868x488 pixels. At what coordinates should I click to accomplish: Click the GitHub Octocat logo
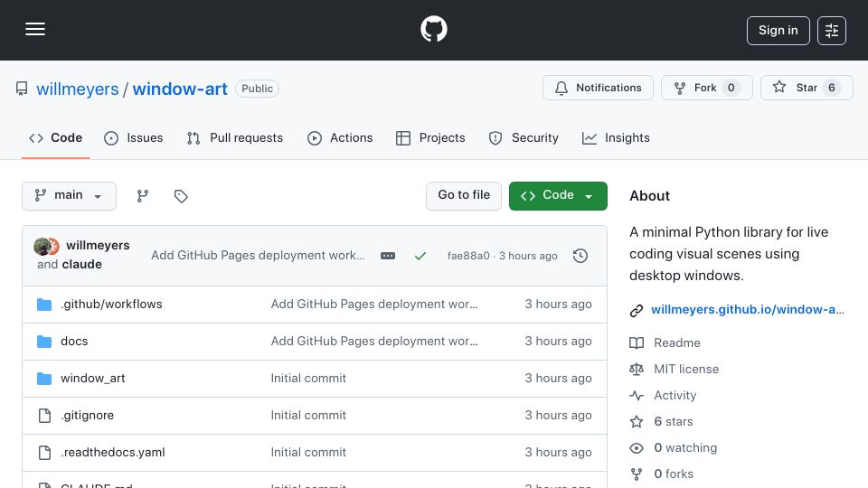click(433, 29)
